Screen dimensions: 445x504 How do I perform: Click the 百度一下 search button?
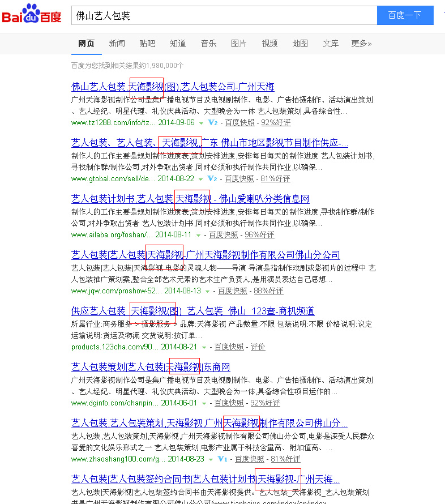405,15
